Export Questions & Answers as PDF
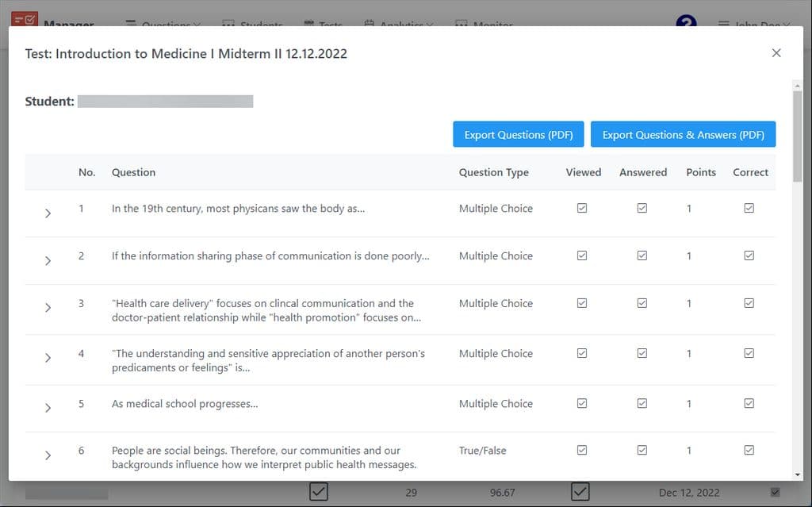This screenshot has width=812, height=507. [683, 134]
